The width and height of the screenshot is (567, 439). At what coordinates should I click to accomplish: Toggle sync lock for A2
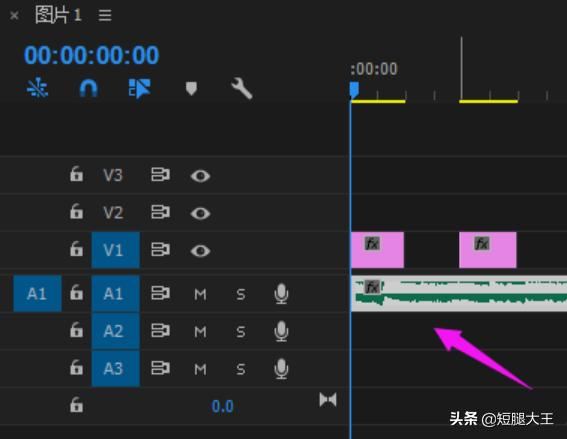click(x=160, y=331)
